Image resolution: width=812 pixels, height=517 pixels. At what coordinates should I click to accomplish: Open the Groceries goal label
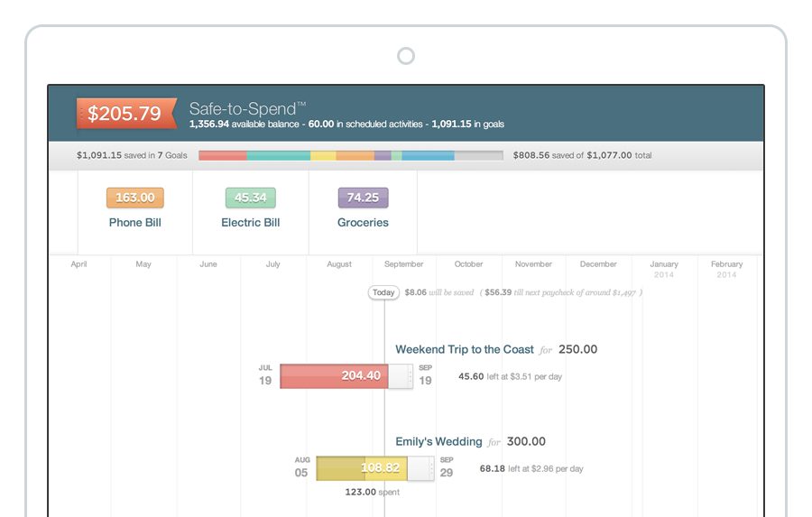pyautogui.click(x=363, y=222)
